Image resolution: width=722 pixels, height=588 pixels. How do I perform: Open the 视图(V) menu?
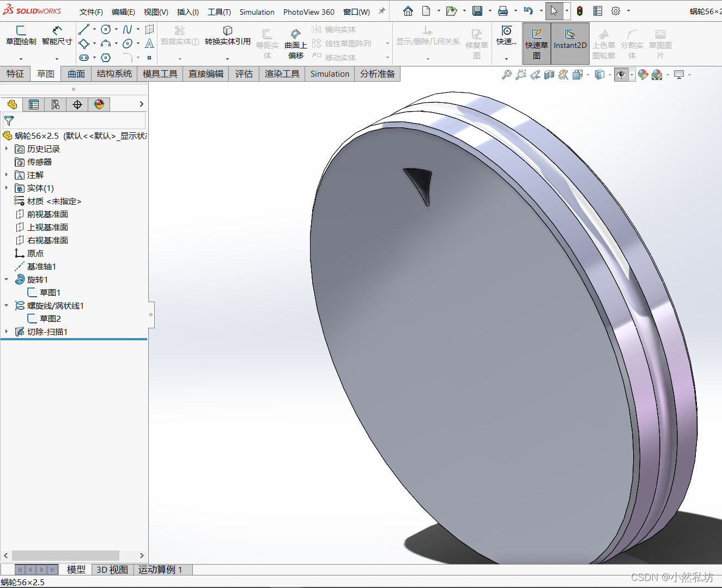[156, 12]
